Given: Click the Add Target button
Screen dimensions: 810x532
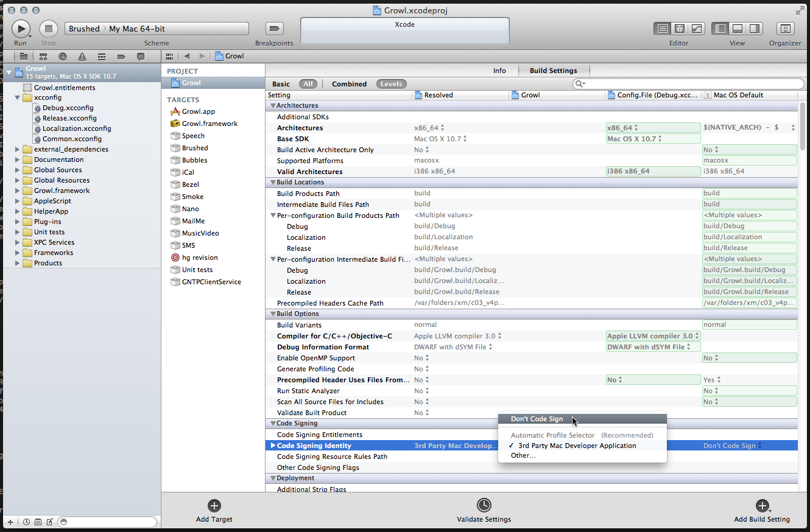Looking at the screenshot, I should tap(214, 511).
